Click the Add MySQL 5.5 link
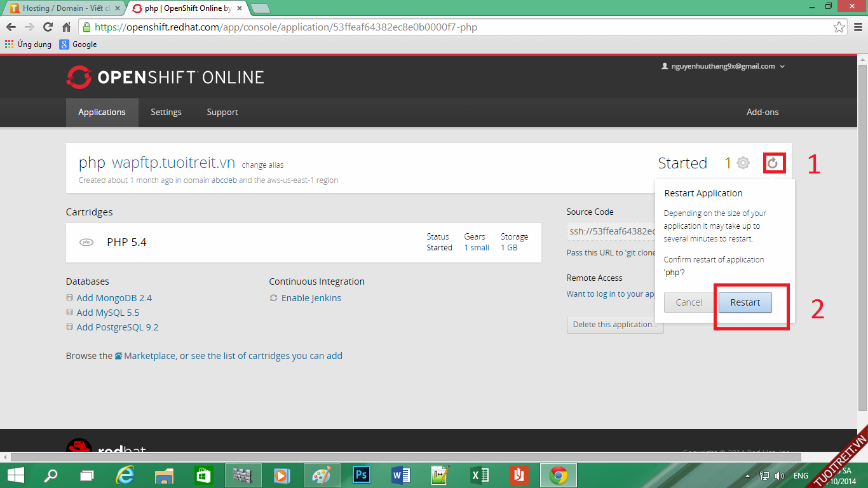The width and height of the screenshot is (868, 488). click(x=107, y=313)
